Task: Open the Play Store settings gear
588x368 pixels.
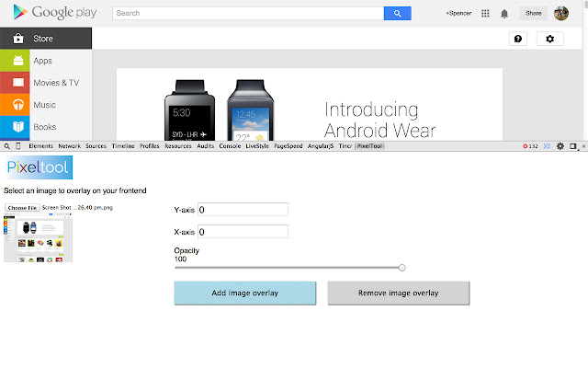Action: point(549,39)
